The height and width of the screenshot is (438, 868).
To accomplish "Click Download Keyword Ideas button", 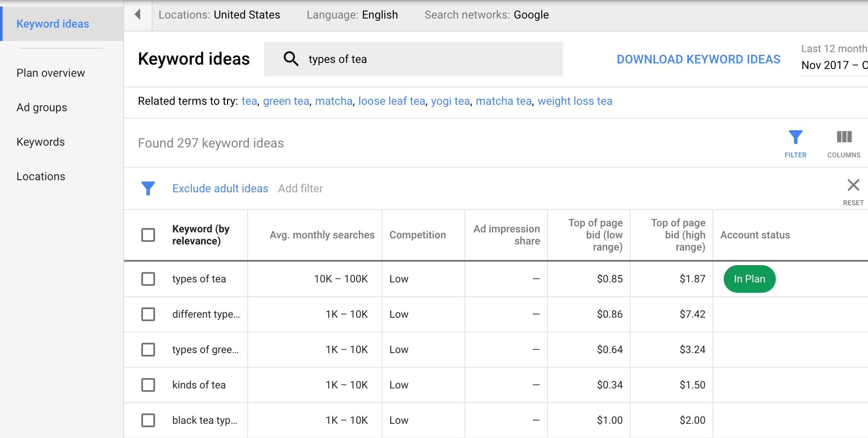I will pyautogui.click(x=698, y=59).
